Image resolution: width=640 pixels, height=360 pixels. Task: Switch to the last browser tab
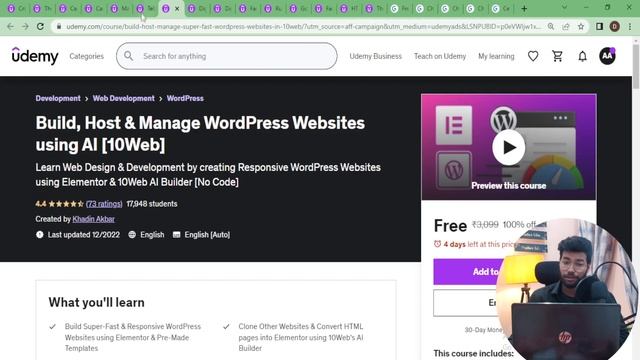[x=501, y=9]
